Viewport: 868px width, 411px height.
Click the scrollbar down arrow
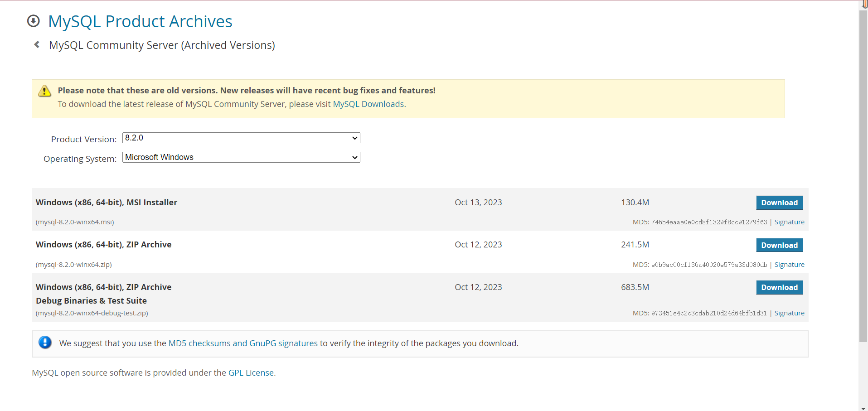point(863,408)
